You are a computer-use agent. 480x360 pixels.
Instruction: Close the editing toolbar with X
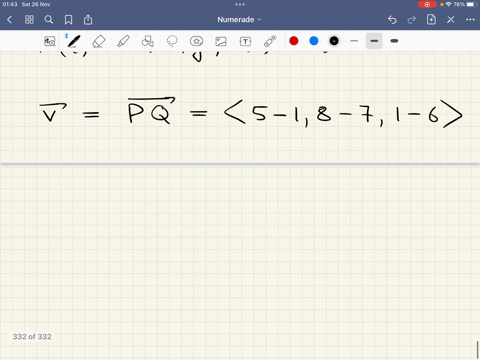(x=451, y=20)
